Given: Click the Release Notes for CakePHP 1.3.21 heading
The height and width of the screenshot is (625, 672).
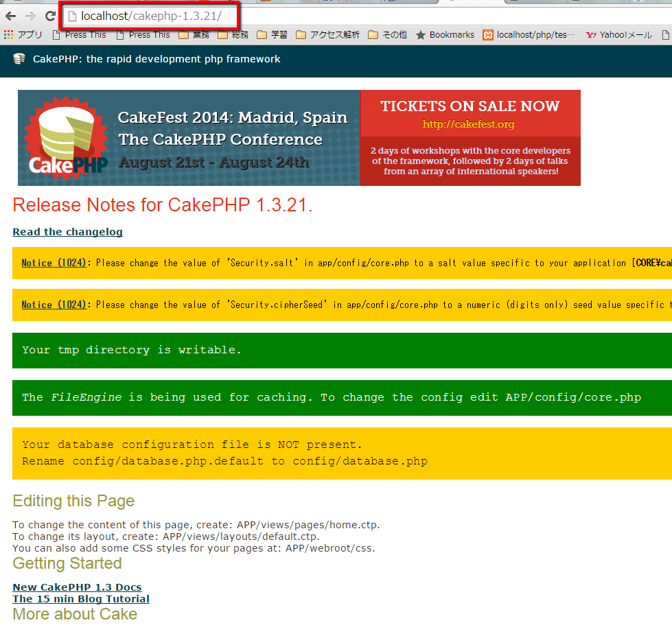Looking at the screenshot, I should click(163, 204).
